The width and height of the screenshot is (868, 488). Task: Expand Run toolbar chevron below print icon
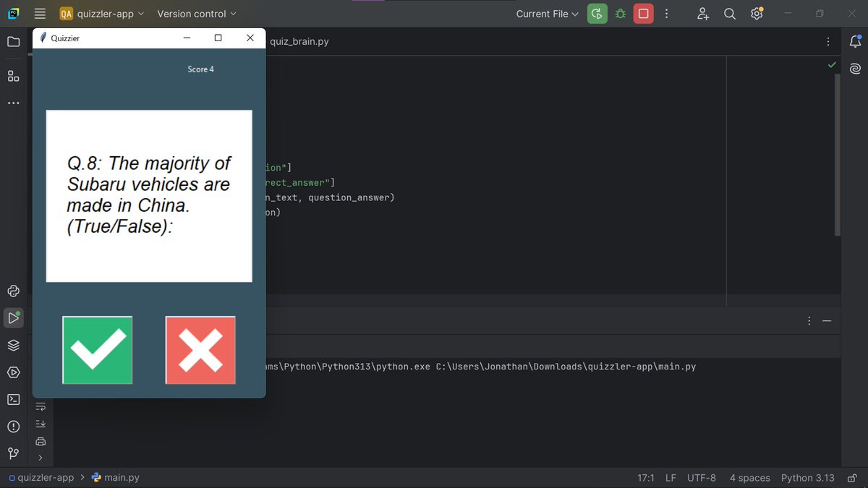(41, 458)
